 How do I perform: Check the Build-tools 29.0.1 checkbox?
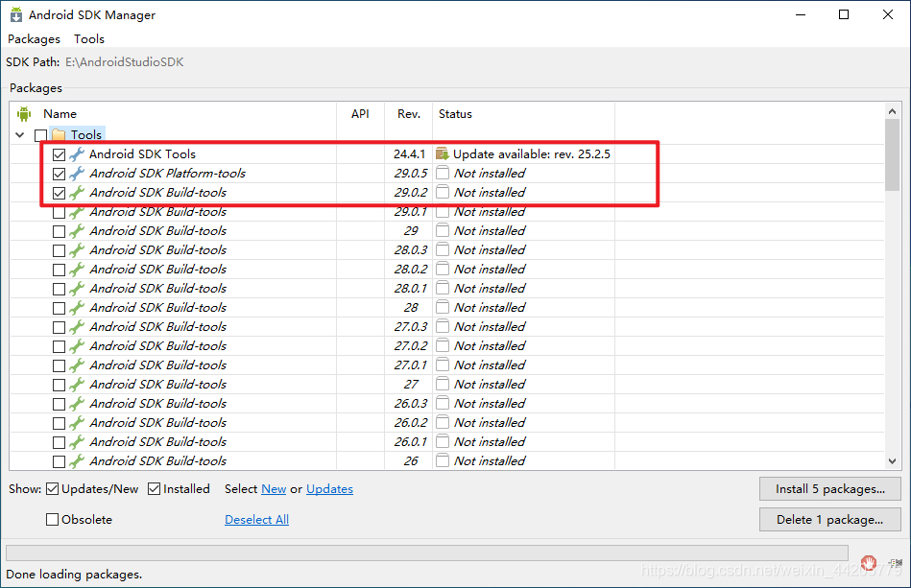click(x=59, y=212)
